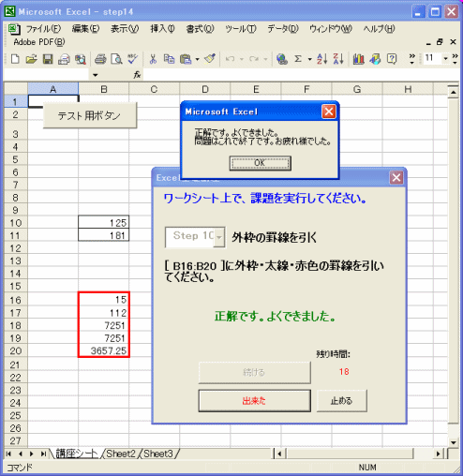The width and height of the screenshot is (463, 476).
Task: Open the データ(D) menu
Action: (283, 29)
